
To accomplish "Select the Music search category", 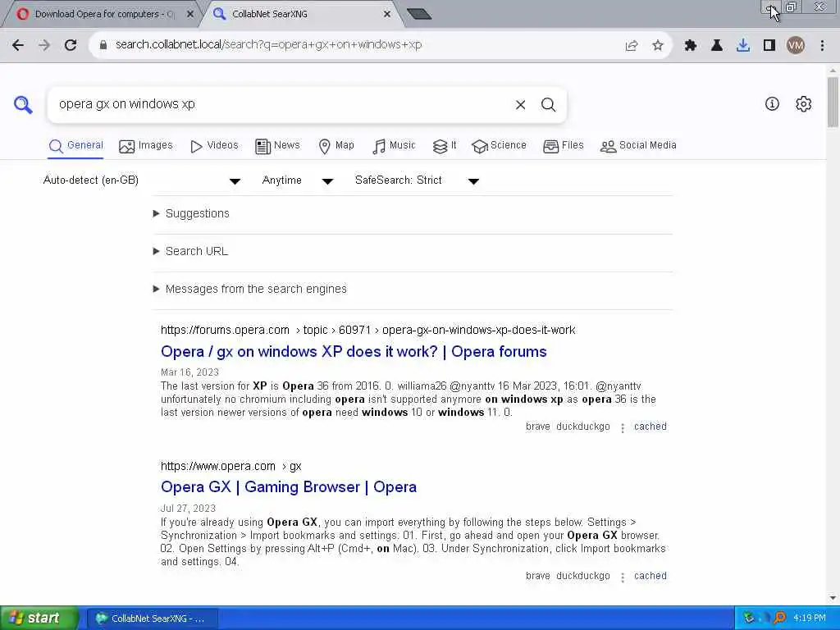I will 395,146.
